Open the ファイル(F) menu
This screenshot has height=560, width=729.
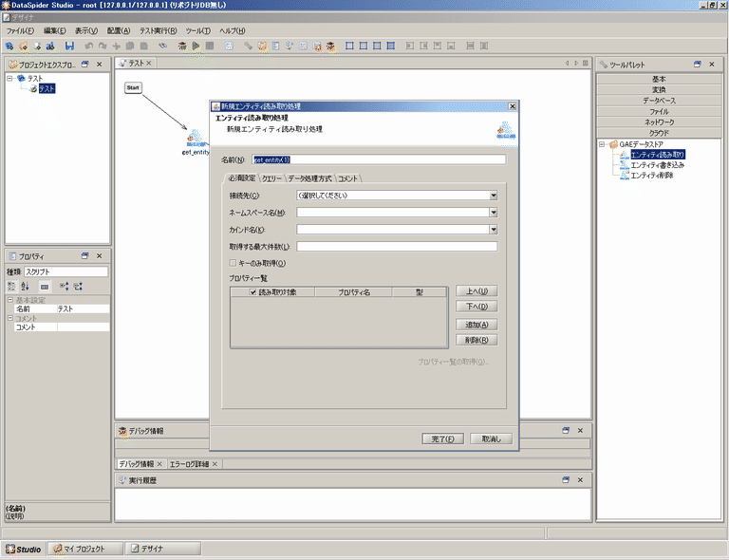coord(20,30)
